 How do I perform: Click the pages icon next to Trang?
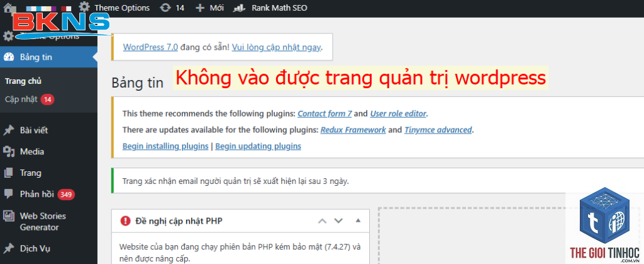(x=9, y=173)
